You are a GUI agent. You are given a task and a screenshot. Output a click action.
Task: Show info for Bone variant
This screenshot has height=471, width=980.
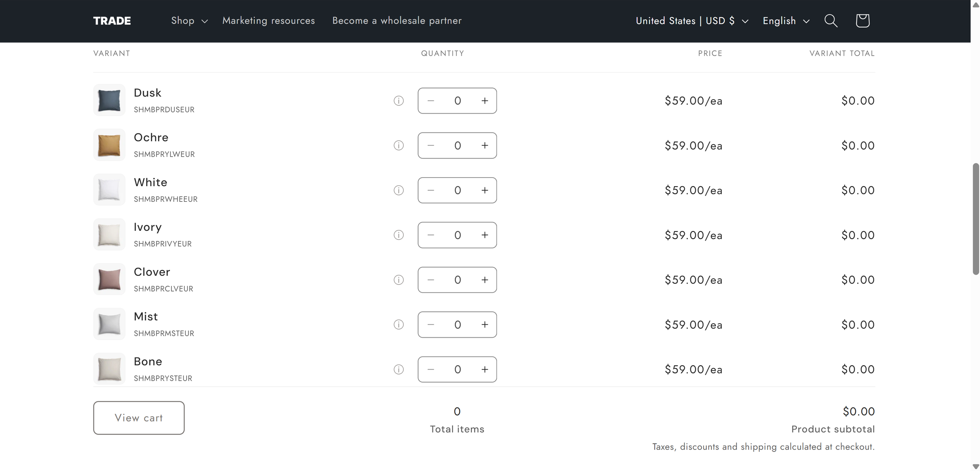tap(399, 370)
